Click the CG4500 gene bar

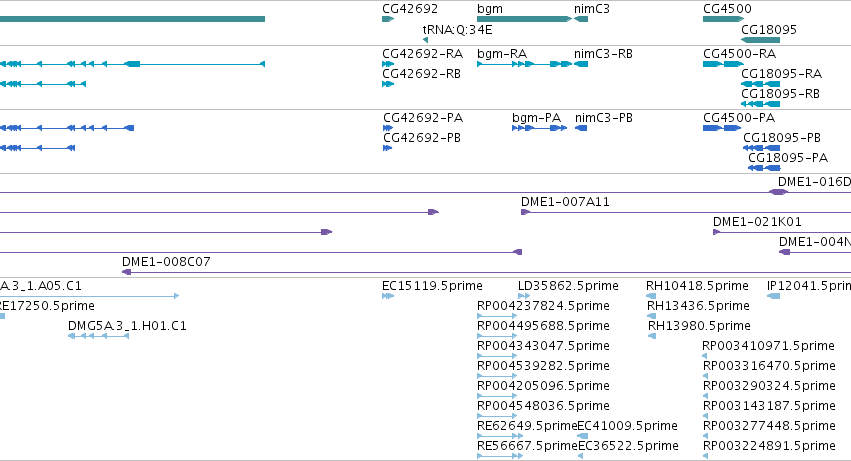pyautogui.click(x=723, y=19)
